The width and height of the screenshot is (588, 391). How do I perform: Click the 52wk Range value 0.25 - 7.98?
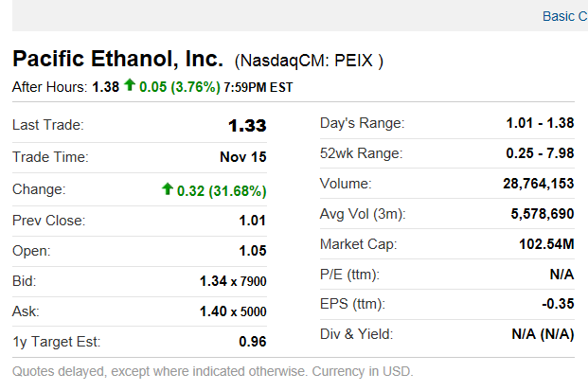coord(540,153)
